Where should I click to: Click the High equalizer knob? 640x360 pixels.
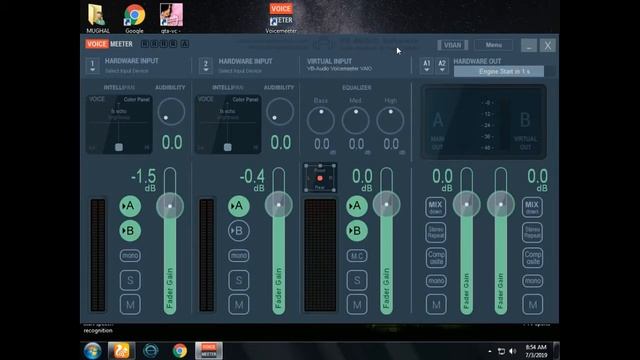pos(391,120)
